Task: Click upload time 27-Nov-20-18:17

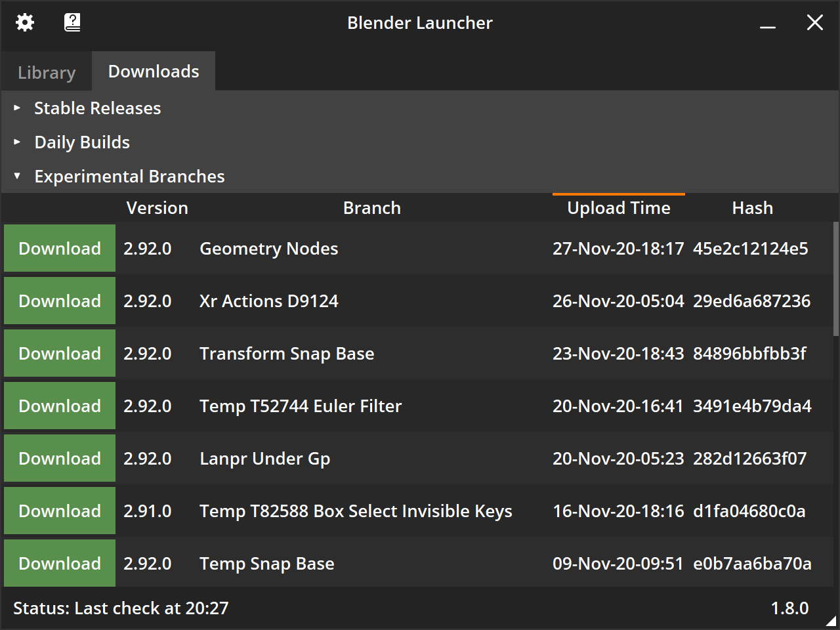Action: point(618,249)
